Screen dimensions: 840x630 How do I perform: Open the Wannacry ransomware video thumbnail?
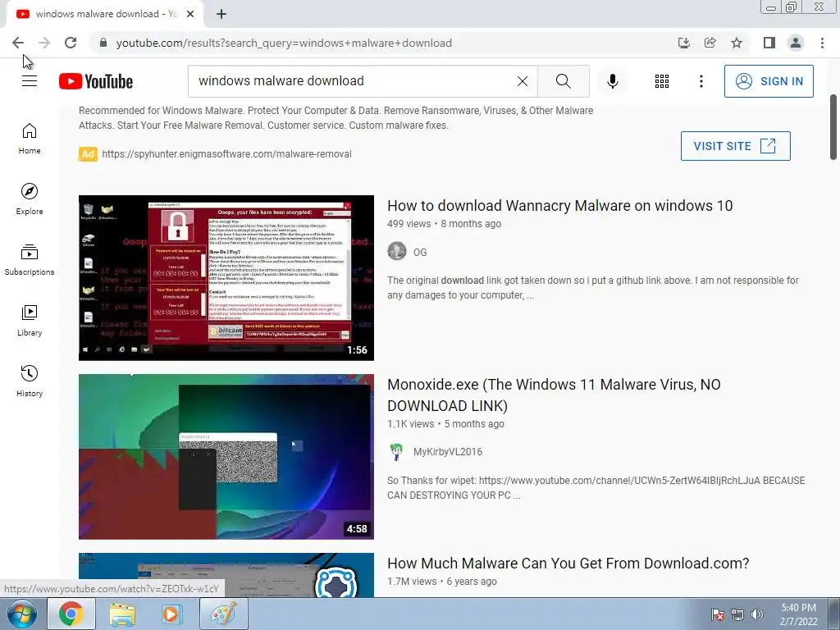click(x=226, y=277)
